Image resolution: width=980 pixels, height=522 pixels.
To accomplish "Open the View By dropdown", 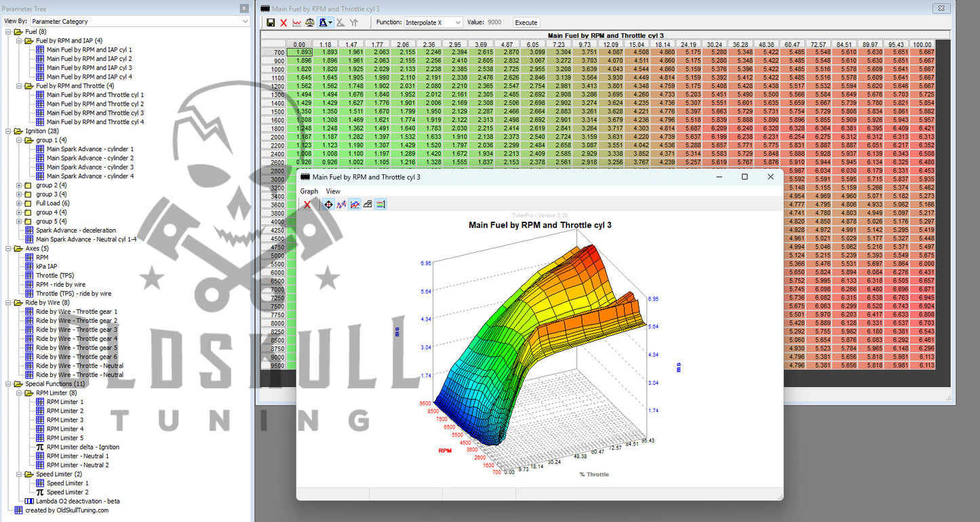I will (140, 22).
